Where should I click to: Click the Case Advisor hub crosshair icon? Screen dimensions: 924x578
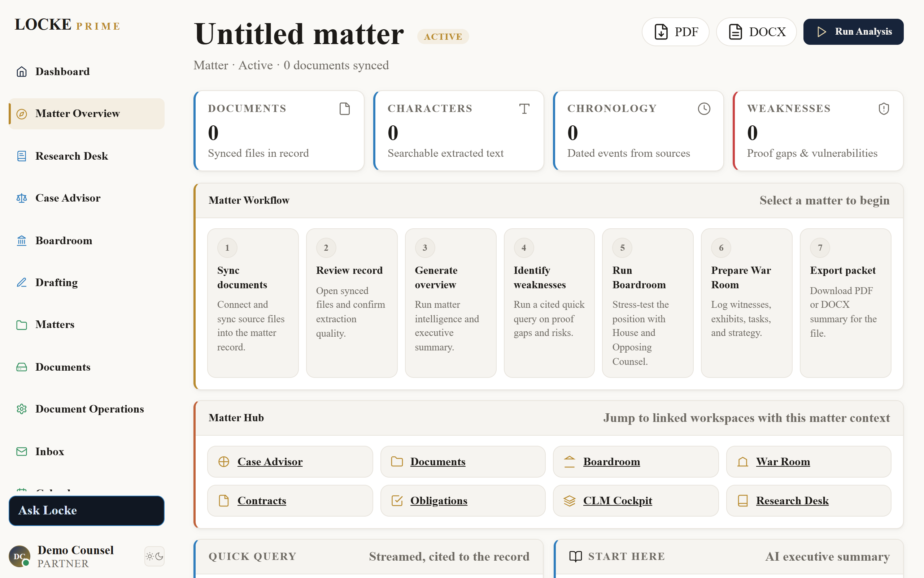pyautogui.click(x=224, y=462)
